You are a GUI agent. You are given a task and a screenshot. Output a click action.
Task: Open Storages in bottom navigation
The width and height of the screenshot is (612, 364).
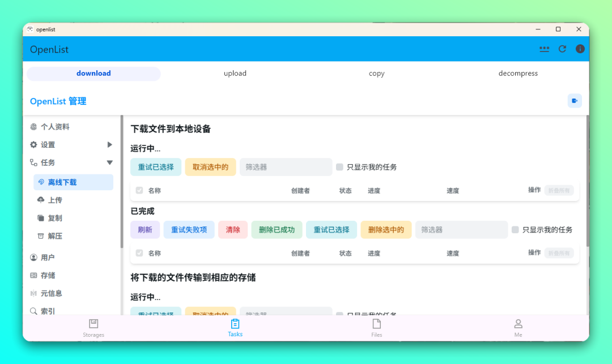tap(93, 328)
